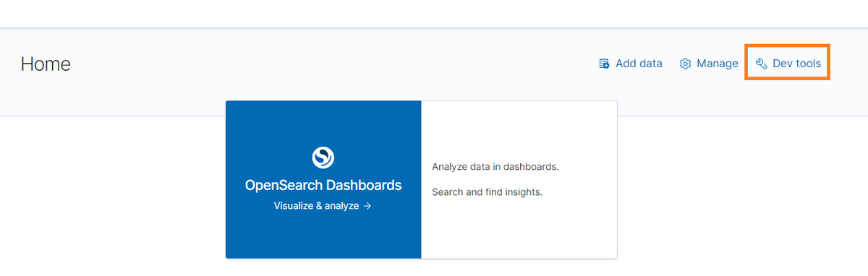Click the Analyze data in dashboards description
Screen dimensions: 868x276
pos(495,167)
